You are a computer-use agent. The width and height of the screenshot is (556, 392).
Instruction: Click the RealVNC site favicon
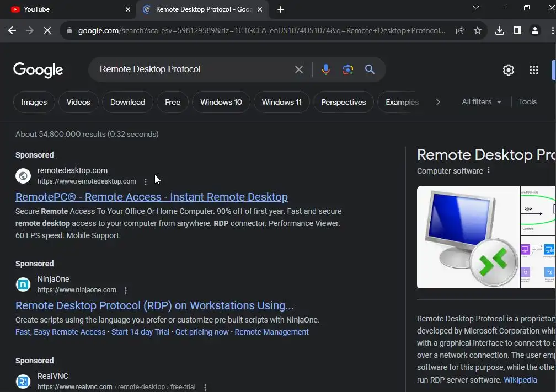23,382
